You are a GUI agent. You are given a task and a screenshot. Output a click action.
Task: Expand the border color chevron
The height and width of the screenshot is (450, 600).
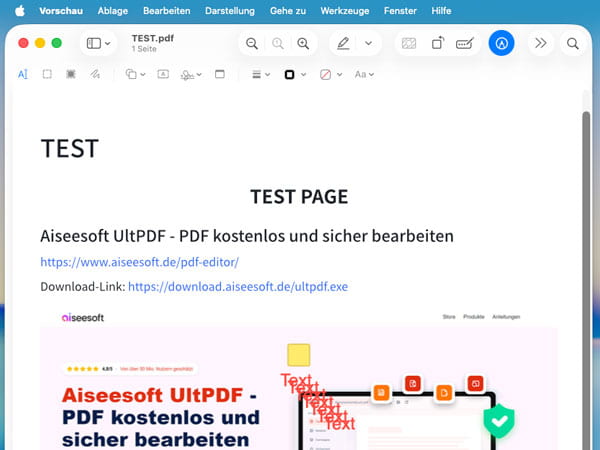coord(303,74)
